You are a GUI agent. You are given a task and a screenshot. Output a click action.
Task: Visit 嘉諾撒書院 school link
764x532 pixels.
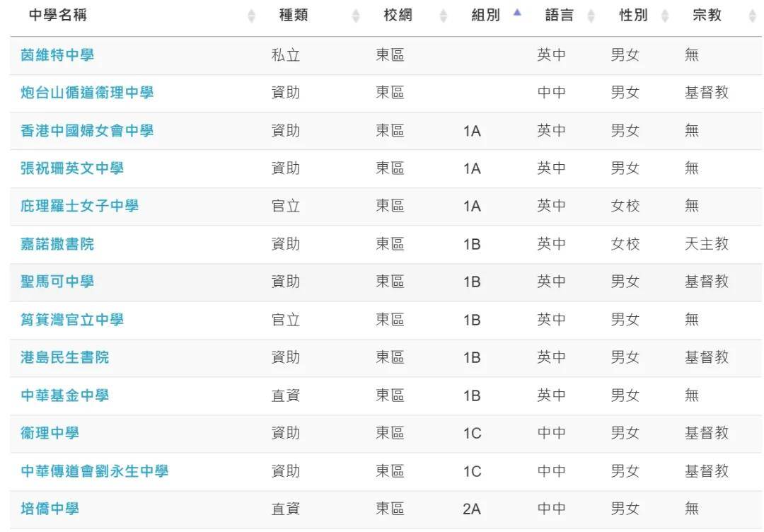point(57,243)
